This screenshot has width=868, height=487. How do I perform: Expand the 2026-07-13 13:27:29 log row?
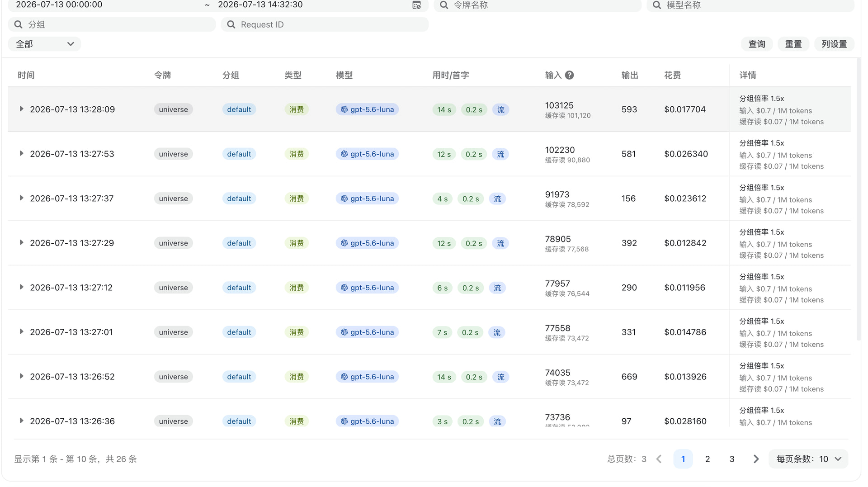pyautogui.click(x=21, y=243)
